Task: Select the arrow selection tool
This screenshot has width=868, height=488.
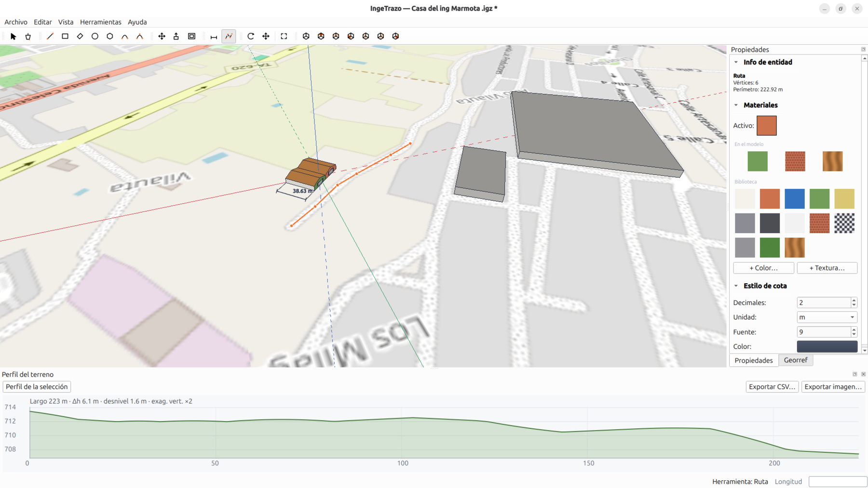Action: (x=13, y=36)
